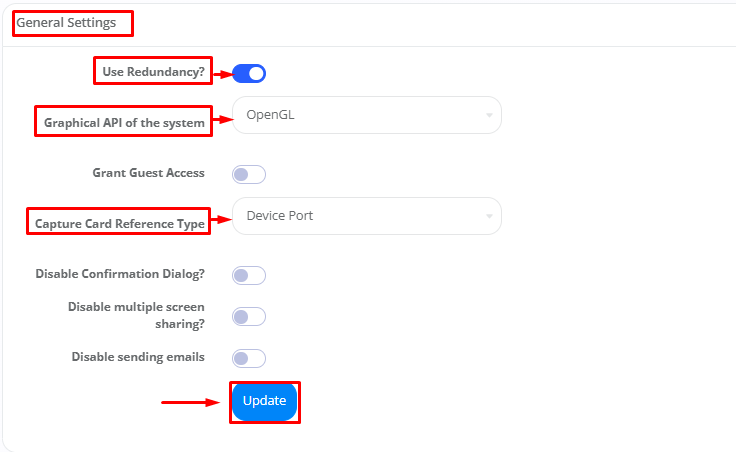The width and height of the screenshot is (736, 452).
Task: Enable Disable multiple screen sharing switch
Action: point(249,316)
